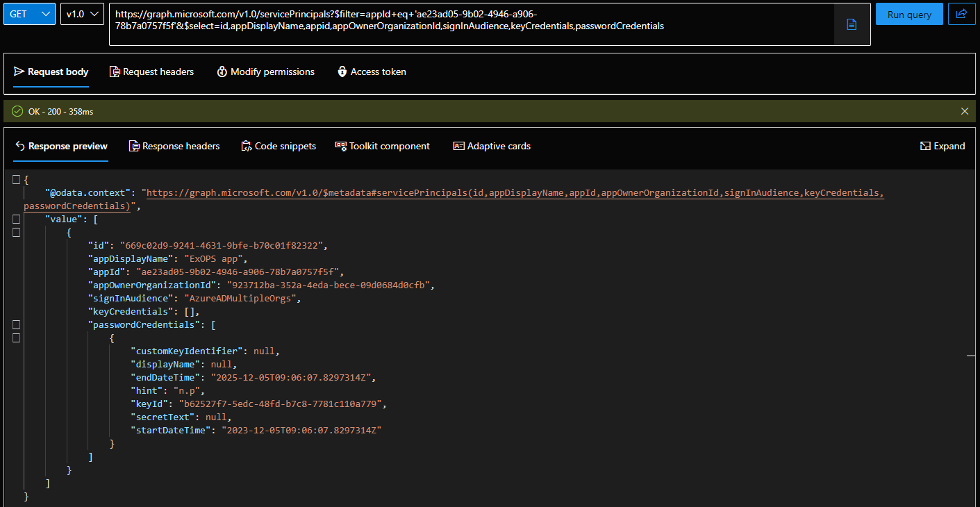Open the GET method dropdown
Screen dimensions: 980x507
29,14
